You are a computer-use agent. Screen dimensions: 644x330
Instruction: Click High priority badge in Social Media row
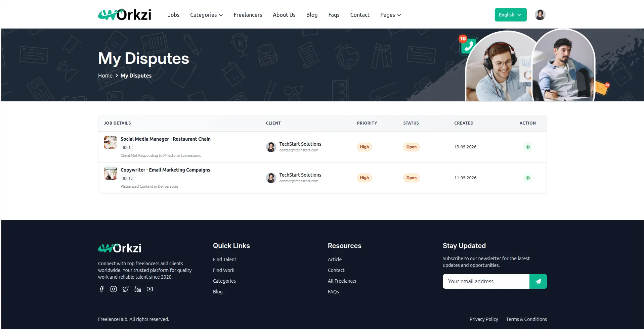pyautogui.click(x=364, y=147)
